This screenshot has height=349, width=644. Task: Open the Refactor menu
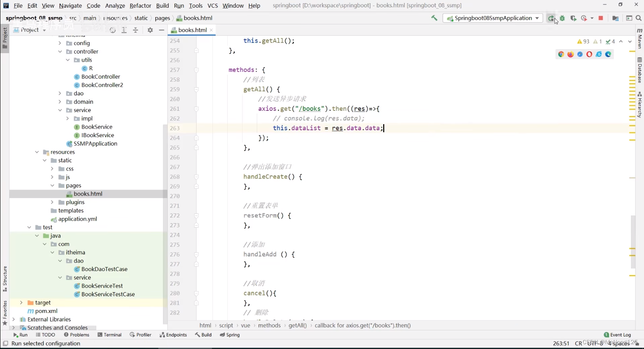140,6
